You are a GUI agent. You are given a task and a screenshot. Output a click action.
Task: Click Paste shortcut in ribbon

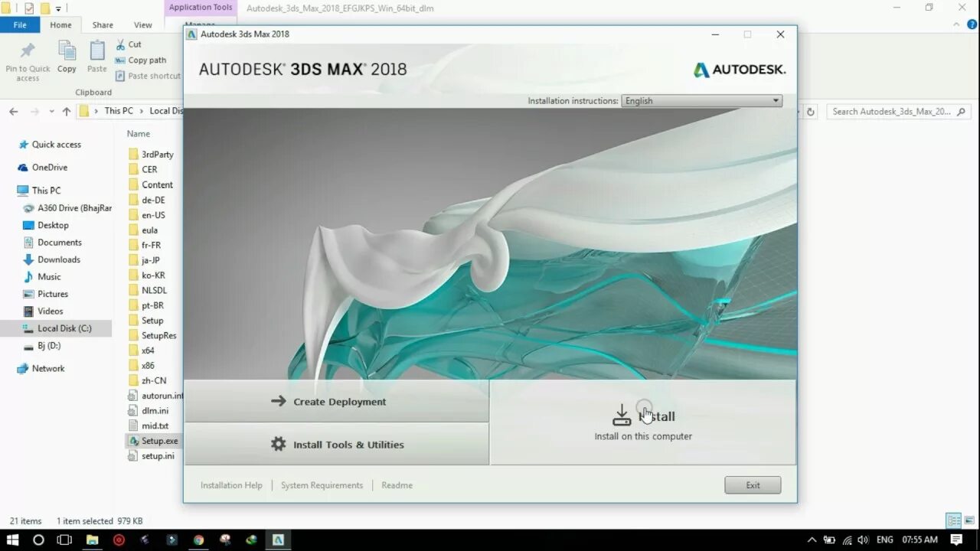148,76
